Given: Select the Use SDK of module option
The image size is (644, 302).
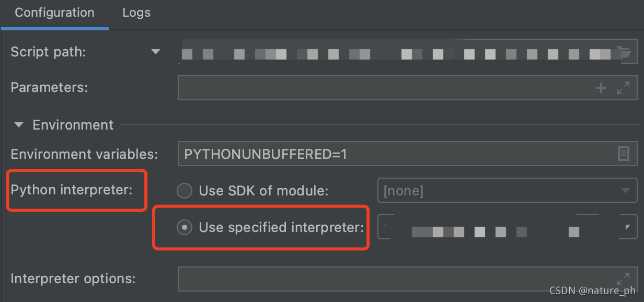Looking at the screenshot, I should pyautogui.click(x=184, y=191).
